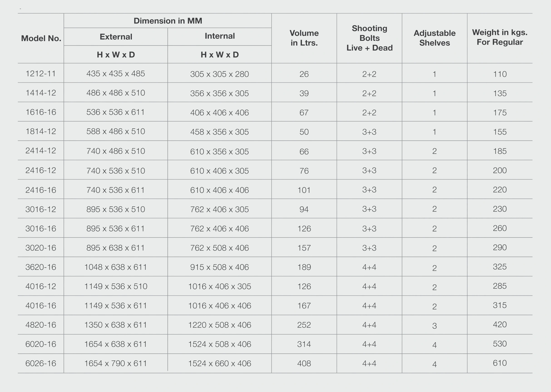Click external dimension 486 x 486 x 510
551x392 pixels.
[x=116, y=93]
